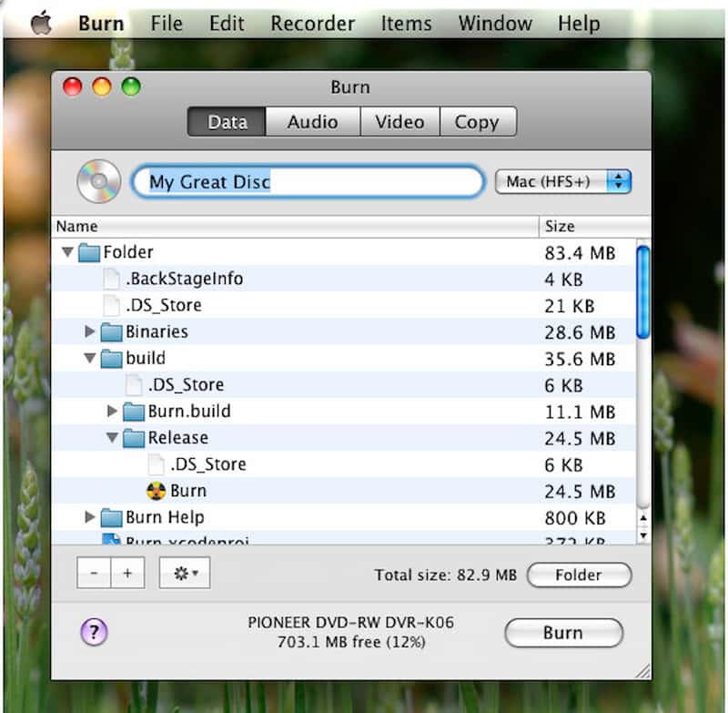Click the purple help question mark icon
The width and height of the screenshot is (728, 713).
[94, 632]
